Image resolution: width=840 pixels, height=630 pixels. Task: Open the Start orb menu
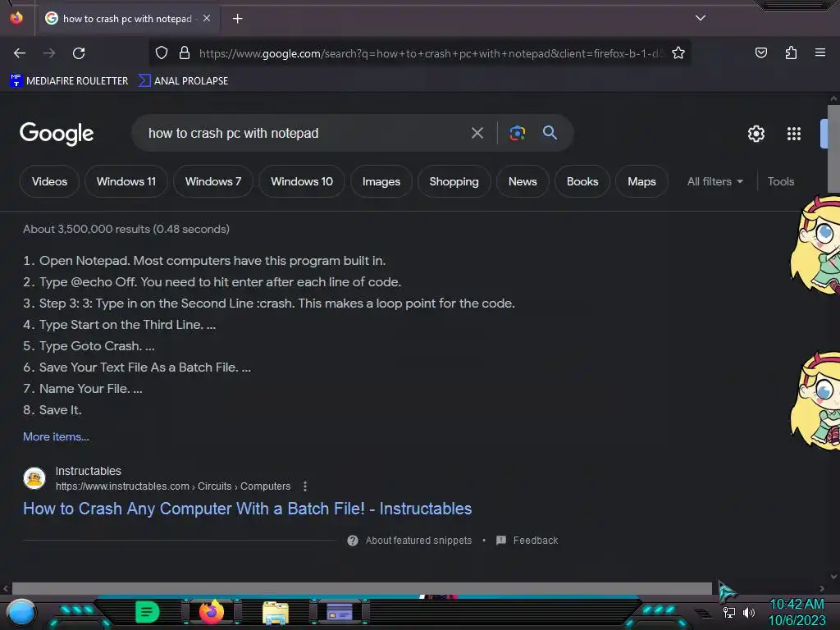[21, 613]
